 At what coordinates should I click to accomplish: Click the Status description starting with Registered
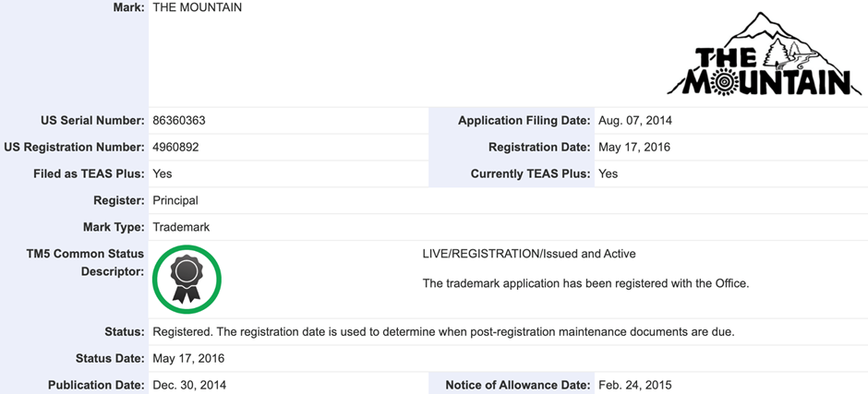[x=443, y=332]
